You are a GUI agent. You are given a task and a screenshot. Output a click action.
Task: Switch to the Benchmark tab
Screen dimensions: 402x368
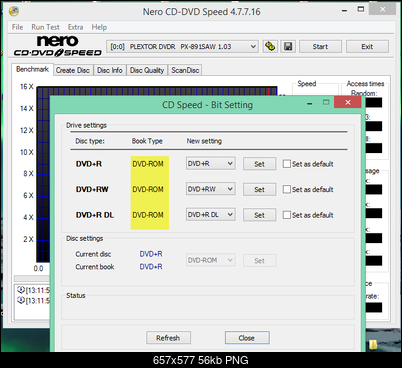(x=32, y=69)
